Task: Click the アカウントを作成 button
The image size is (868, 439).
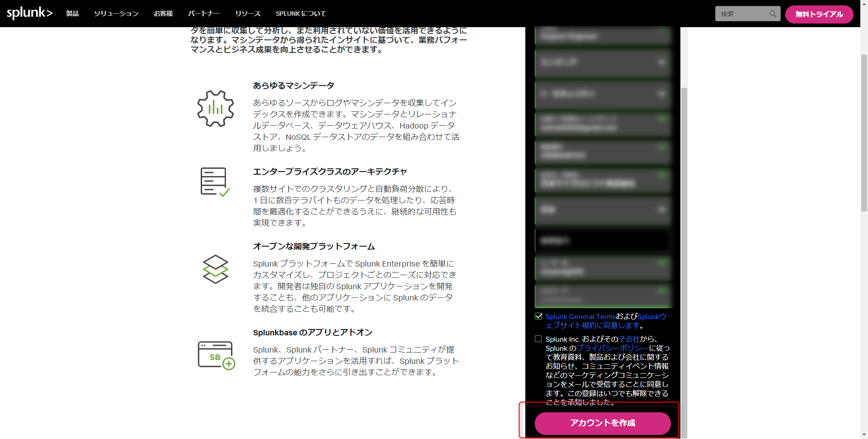Action: [603, 423]
